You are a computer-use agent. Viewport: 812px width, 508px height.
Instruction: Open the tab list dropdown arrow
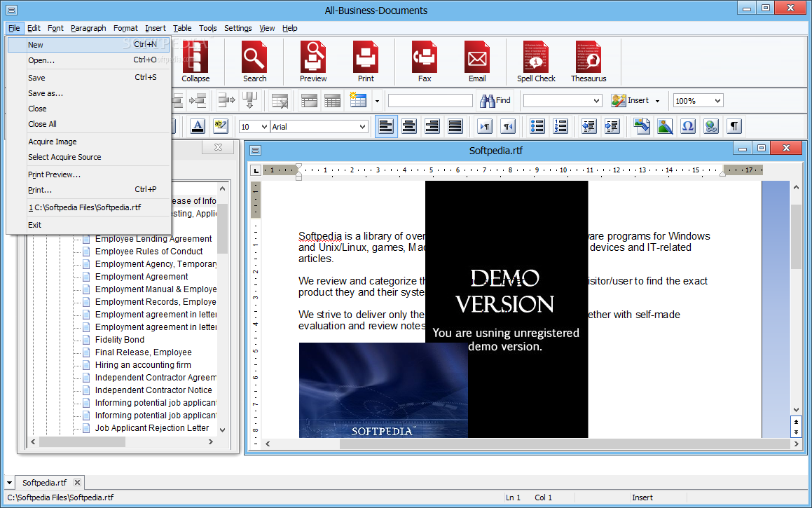point(9,483)
